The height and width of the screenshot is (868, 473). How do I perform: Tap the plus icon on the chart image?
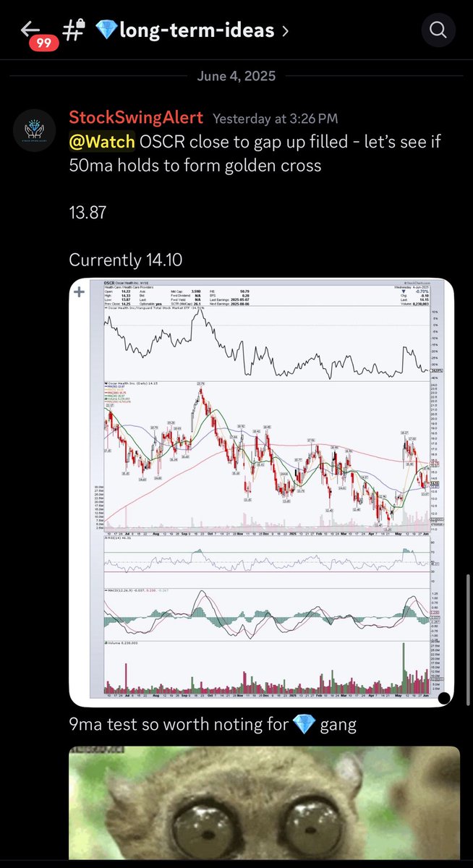(78, 292)
